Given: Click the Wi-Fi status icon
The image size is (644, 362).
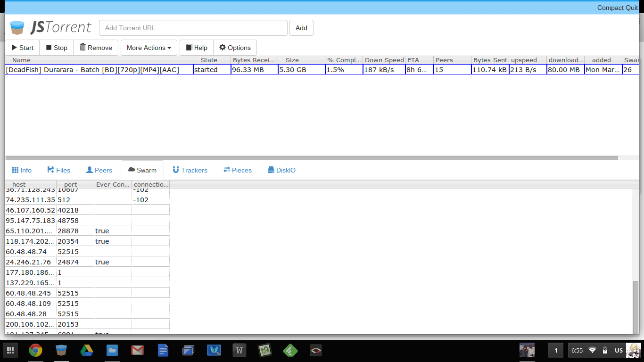Looking at the screenshot, I should coord(593,350).
